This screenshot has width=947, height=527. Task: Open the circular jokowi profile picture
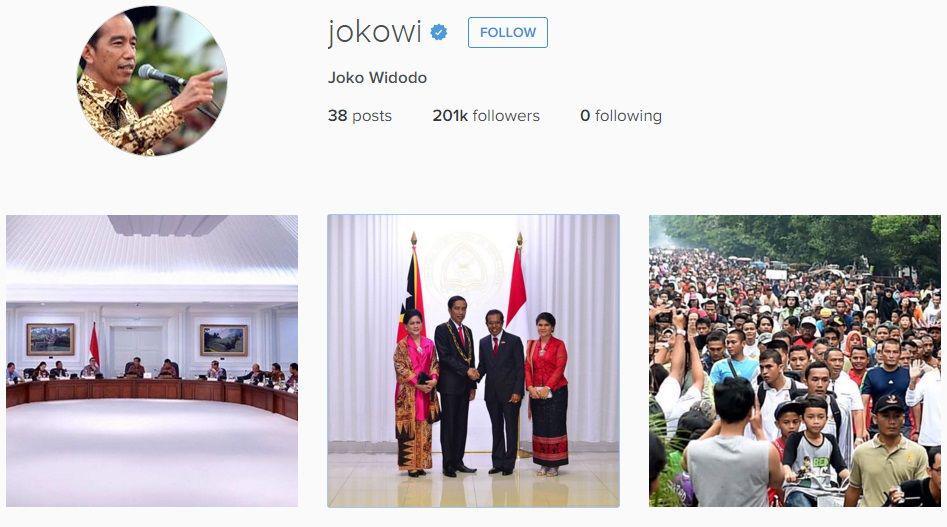click(152, 80)
